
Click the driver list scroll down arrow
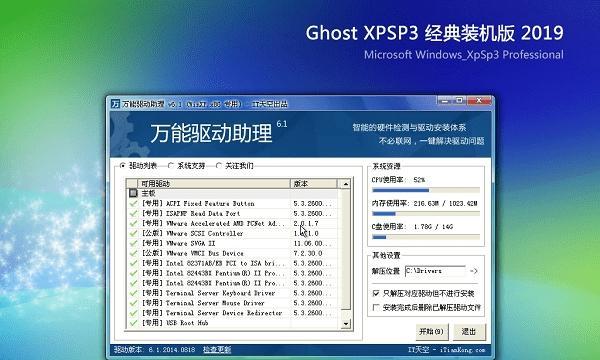[x=346, y=324]
